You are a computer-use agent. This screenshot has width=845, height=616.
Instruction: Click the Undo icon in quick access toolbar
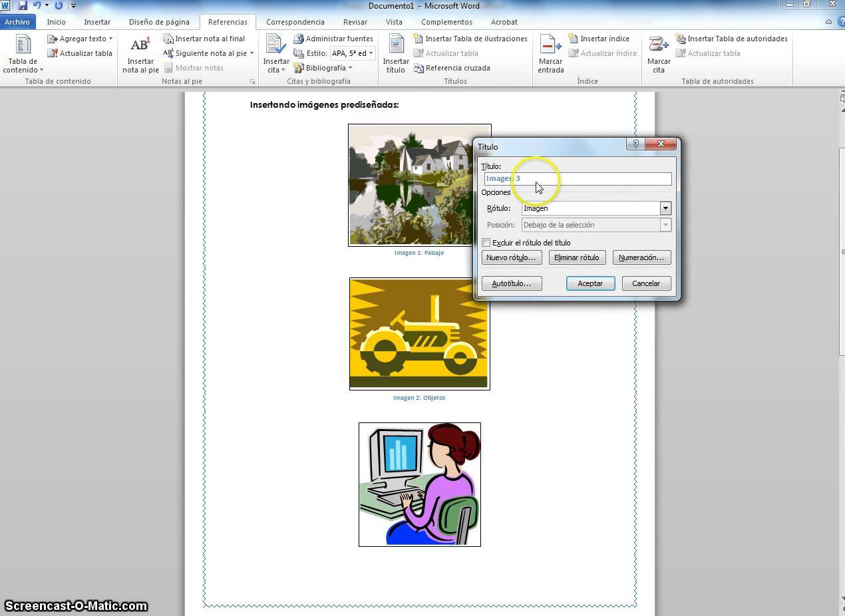pyautogui.click(x=37, y=5)
